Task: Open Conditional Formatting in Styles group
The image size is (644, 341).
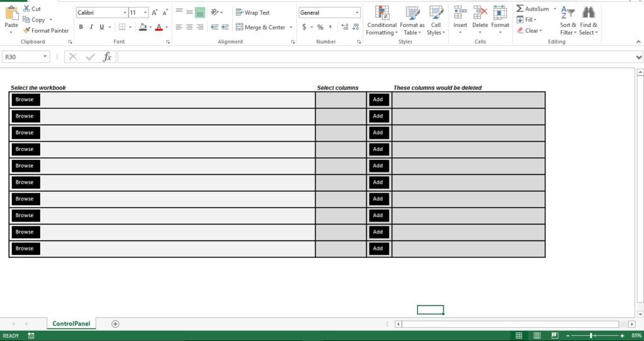Action: click(382, 20)
